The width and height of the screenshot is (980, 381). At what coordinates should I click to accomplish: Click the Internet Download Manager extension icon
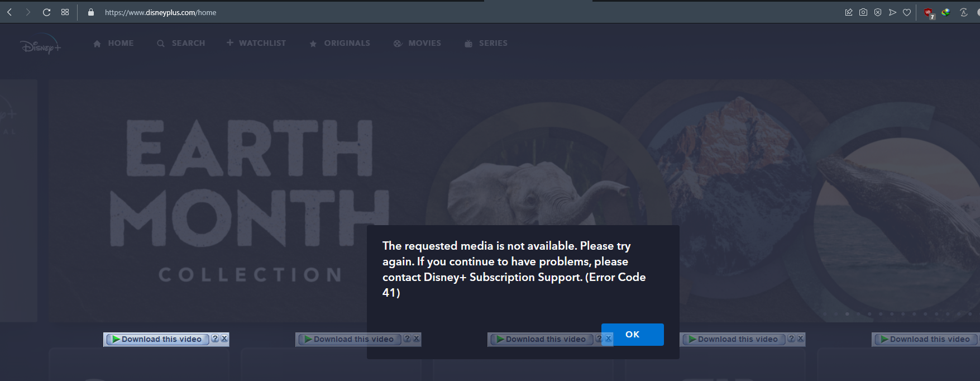point(946,12)
